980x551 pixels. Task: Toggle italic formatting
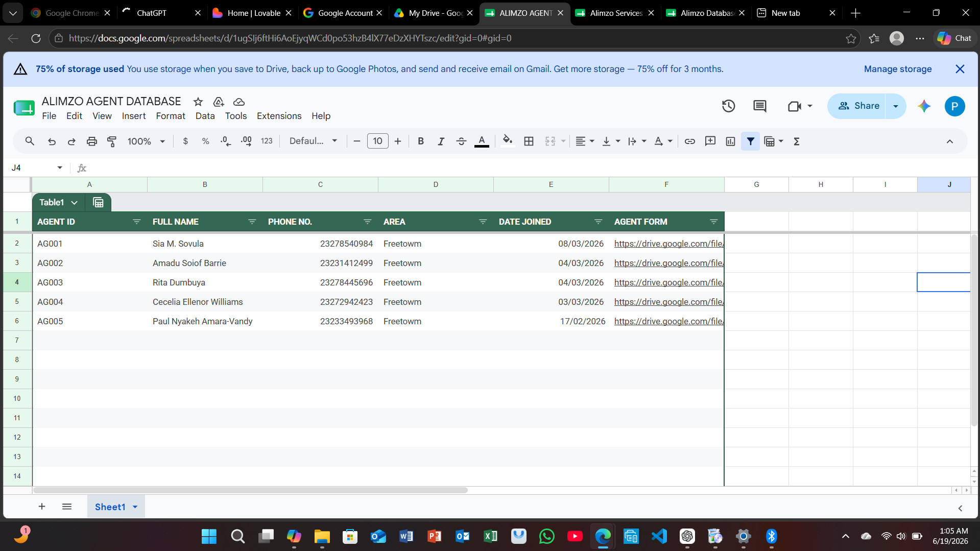(441, 141)
